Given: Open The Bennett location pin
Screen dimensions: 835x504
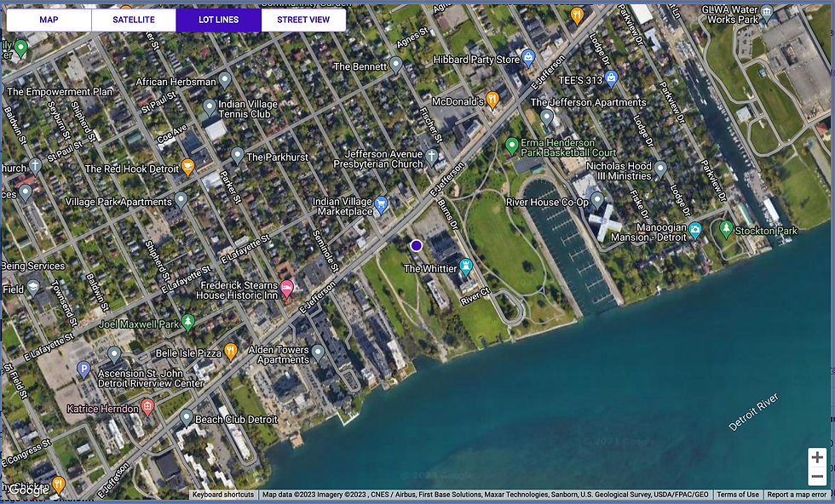Looking at the screenshot, I should pos(395,65).
